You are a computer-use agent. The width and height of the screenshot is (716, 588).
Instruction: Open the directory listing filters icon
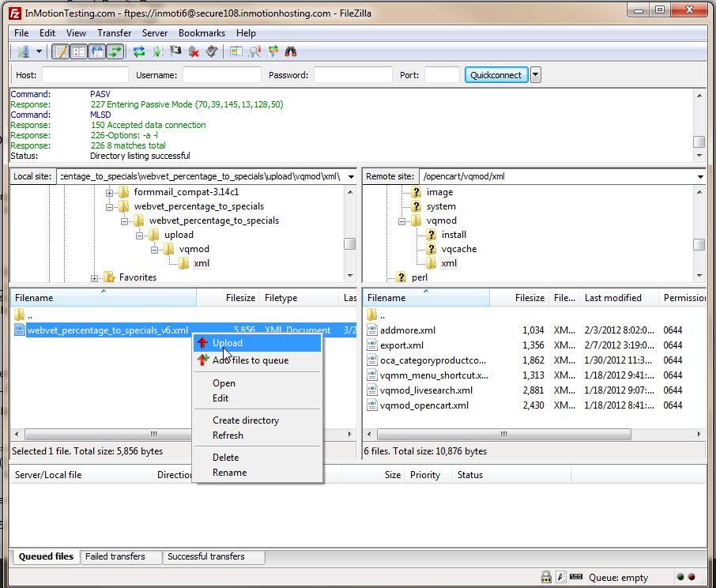click(x=236, y=52)
